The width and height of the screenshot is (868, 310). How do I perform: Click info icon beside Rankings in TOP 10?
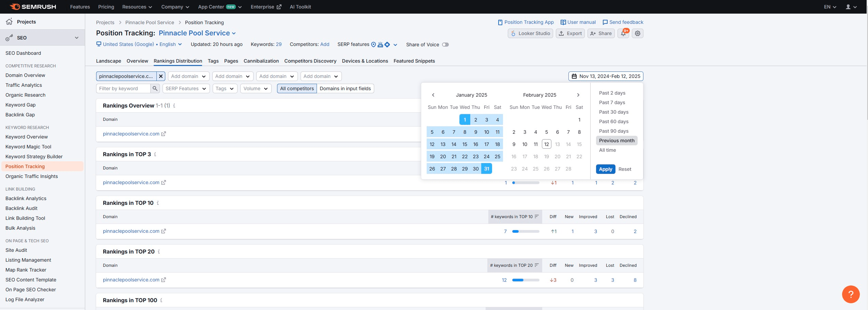point(158,203)
